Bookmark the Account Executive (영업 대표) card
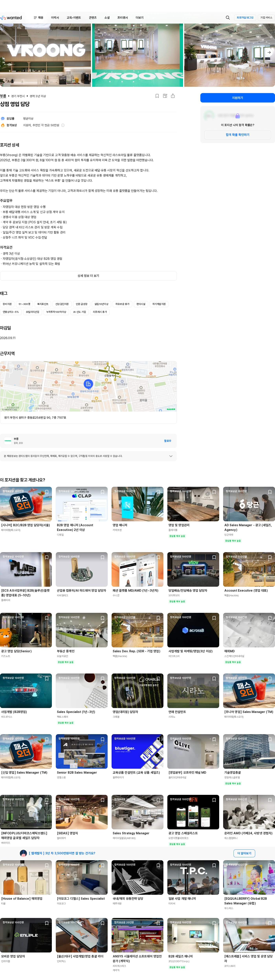Viewport: 275px width, 980px height. (x=270, y=557)
